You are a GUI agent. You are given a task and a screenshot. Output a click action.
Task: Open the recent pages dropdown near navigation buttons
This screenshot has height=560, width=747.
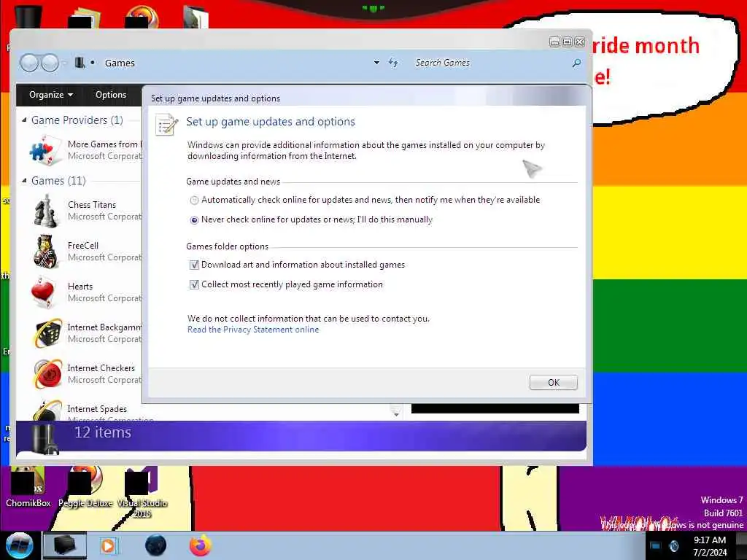(65, 63)
